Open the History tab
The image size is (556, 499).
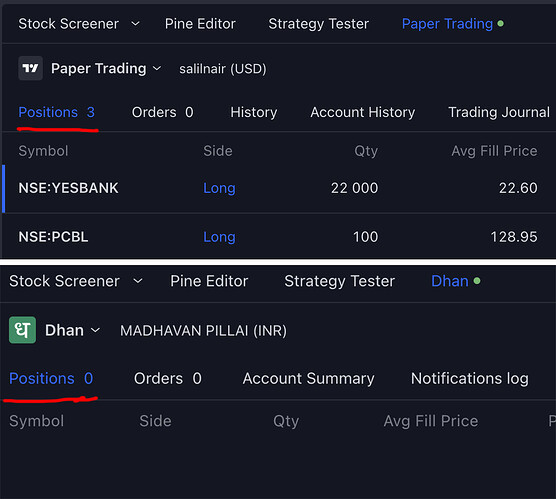(x=254, y=112)
